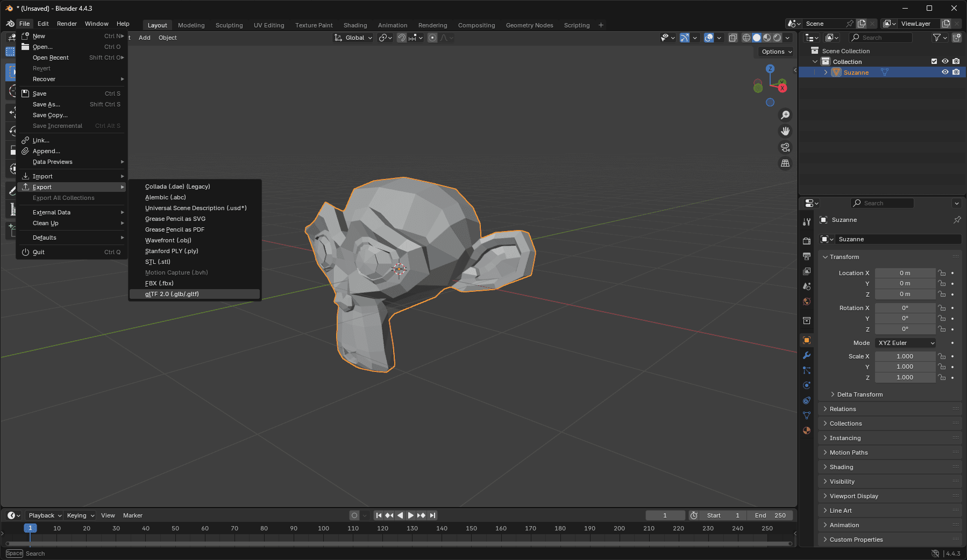Toggle camera view icon in viewport
The width and height of the screenshot is (967, 560).
[x=785, y=147]
